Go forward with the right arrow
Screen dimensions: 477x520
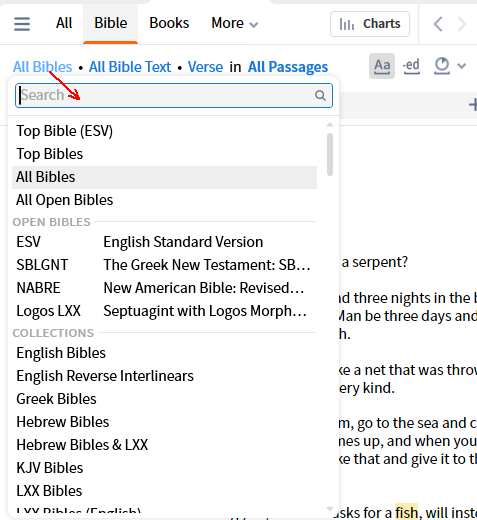click(x=462, y=24)
